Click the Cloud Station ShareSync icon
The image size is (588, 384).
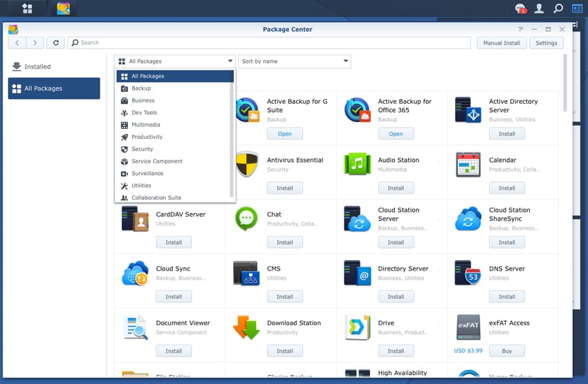468,219
